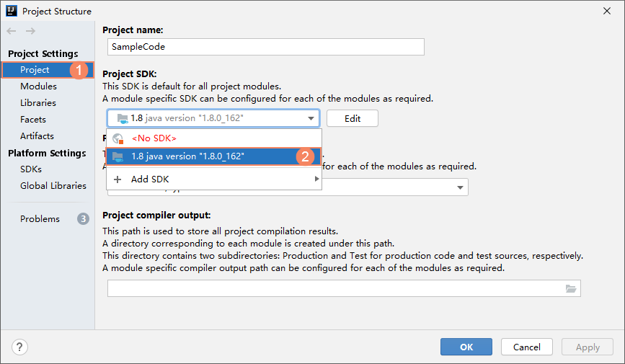Click the help question mark icon

[x=19, y=347]
